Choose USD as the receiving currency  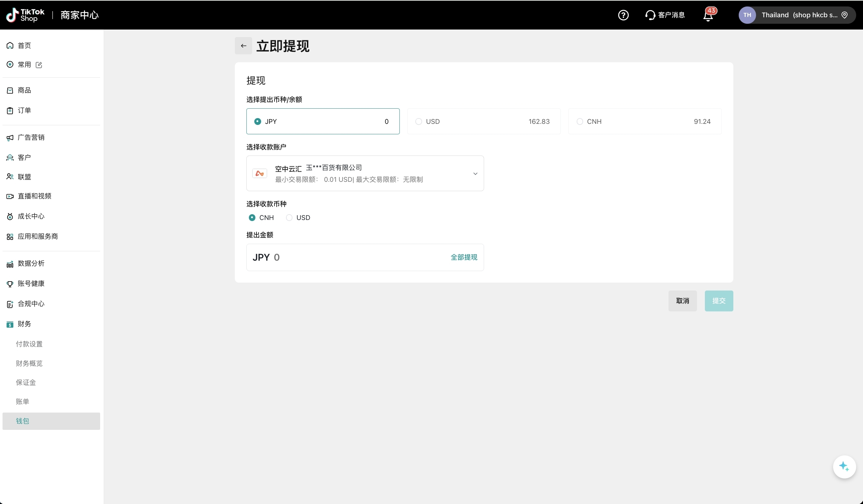[289, 217]
